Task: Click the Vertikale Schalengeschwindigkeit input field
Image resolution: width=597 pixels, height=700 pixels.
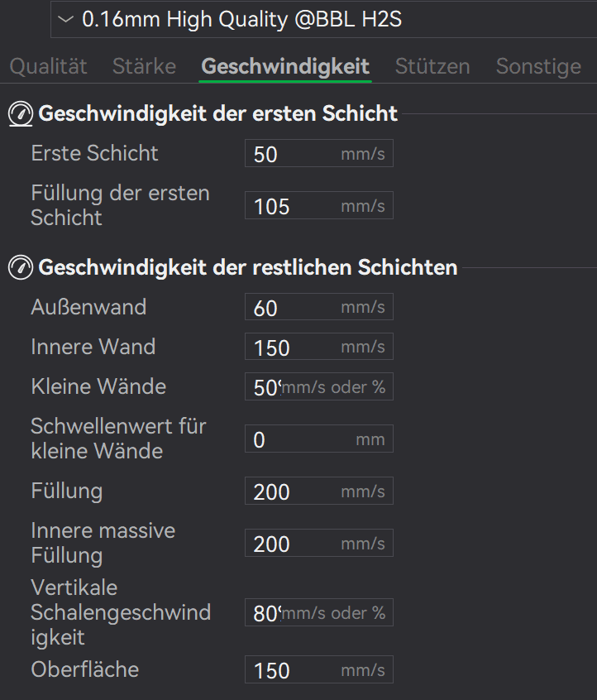Action: (263, 613)
